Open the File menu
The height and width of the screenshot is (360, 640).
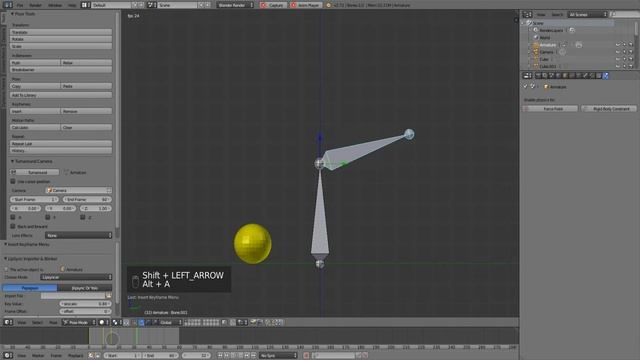(20, 5)
